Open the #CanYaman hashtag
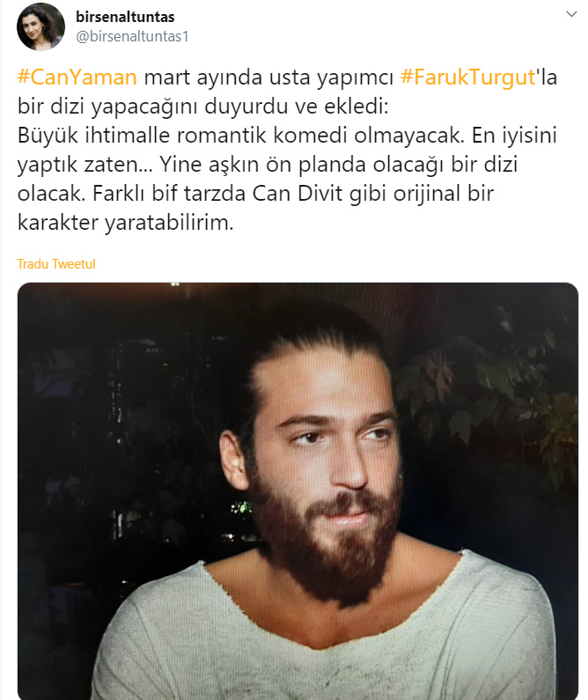Screen dimensions: 588x700 click(x=77, y=77)
